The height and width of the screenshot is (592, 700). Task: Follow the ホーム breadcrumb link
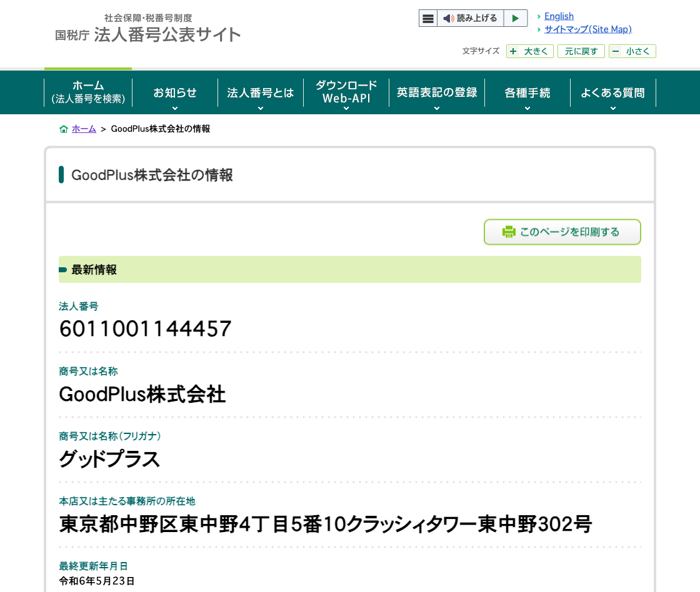tap(84, 129)
